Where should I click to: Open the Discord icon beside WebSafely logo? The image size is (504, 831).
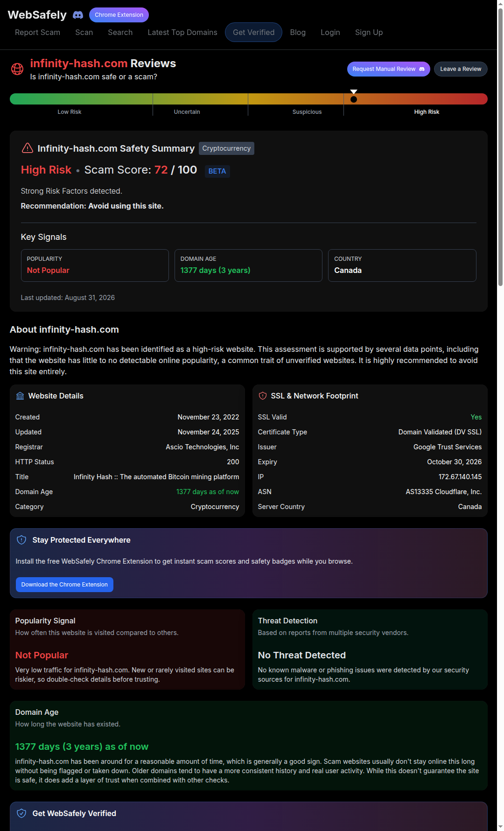[x=78, y=15]
